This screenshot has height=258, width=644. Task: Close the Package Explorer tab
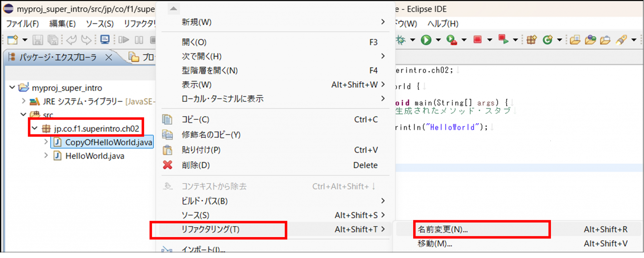coord(108,57)
